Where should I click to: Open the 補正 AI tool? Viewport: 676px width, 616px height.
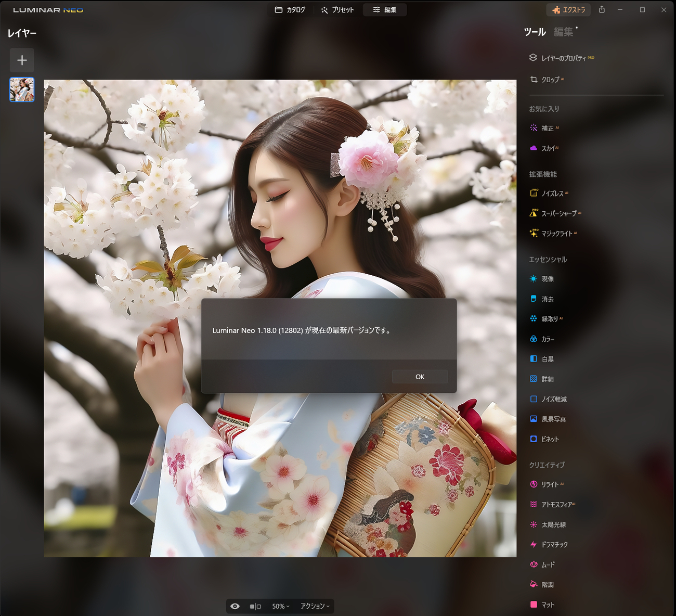pos(544,128)
